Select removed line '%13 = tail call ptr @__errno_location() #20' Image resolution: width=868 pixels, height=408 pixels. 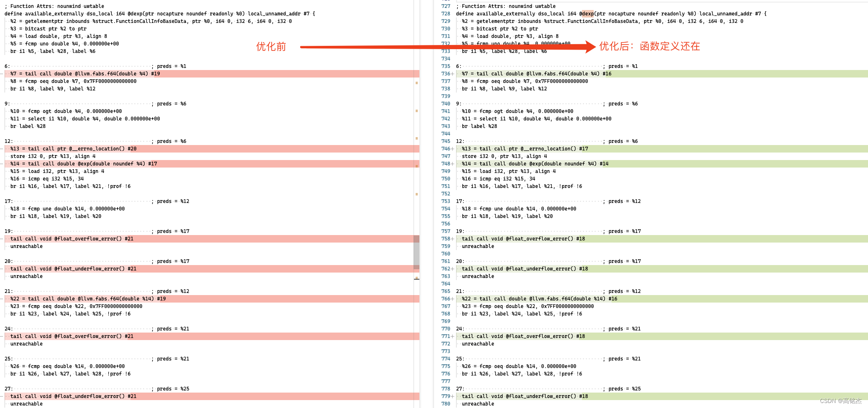point(212,149)
